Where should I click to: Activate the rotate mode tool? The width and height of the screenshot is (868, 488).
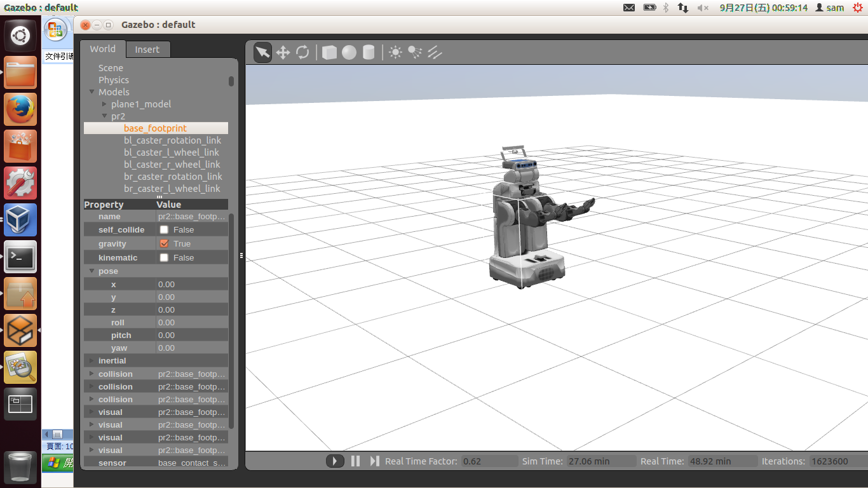point(302,52)
